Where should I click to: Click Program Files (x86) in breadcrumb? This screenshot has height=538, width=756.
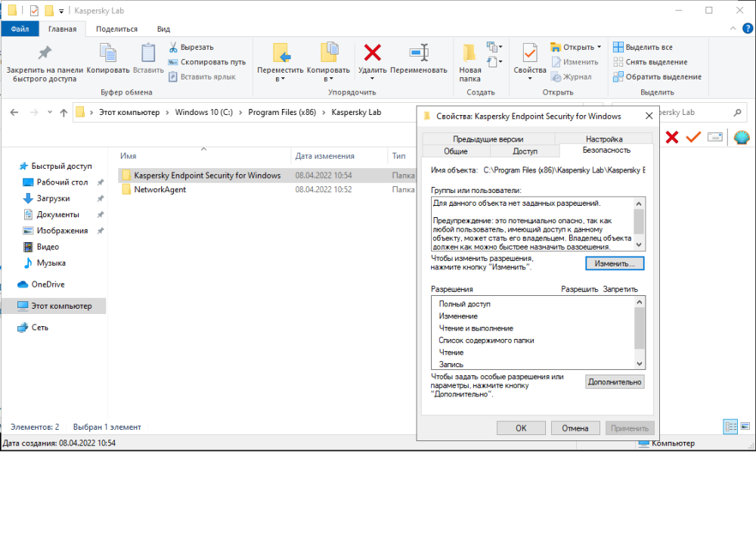pos(282,112)
